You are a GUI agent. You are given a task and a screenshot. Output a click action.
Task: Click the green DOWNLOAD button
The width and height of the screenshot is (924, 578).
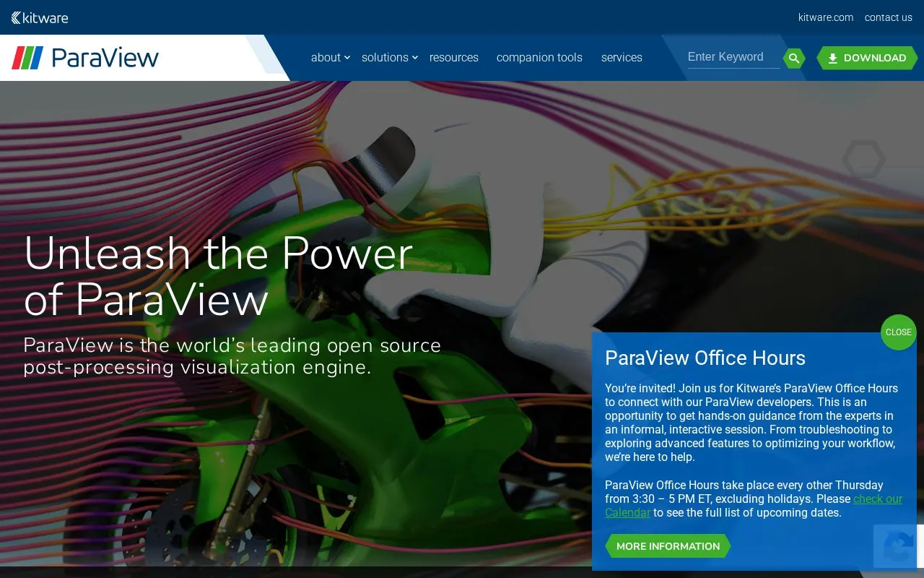pos(867,58)
